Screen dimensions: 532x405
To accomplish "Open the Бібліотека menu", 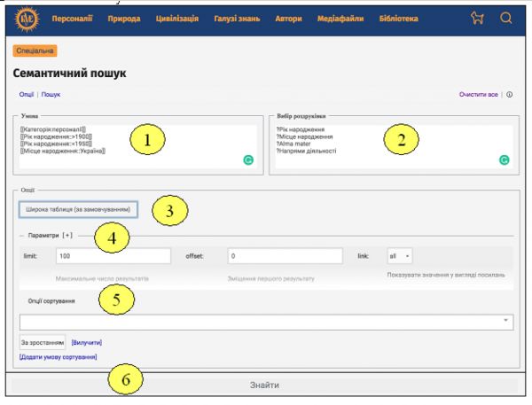I will (x=398, y=19).
